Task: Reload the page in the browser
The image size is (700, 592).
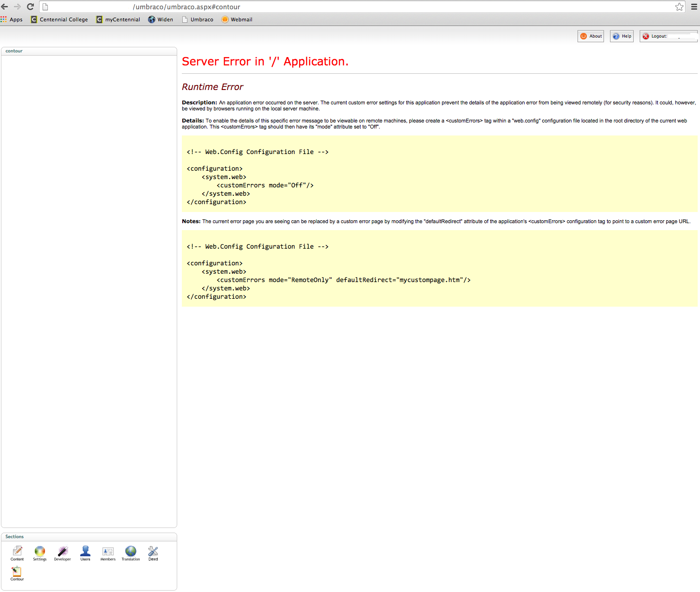Action: coord(31,6)
